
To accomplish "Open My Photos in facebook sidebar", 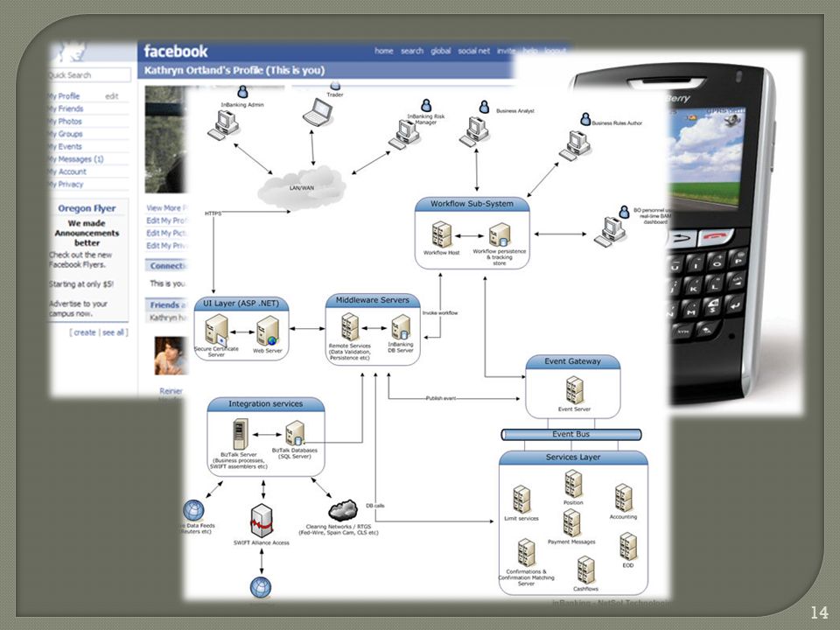I will pos(65,122).
